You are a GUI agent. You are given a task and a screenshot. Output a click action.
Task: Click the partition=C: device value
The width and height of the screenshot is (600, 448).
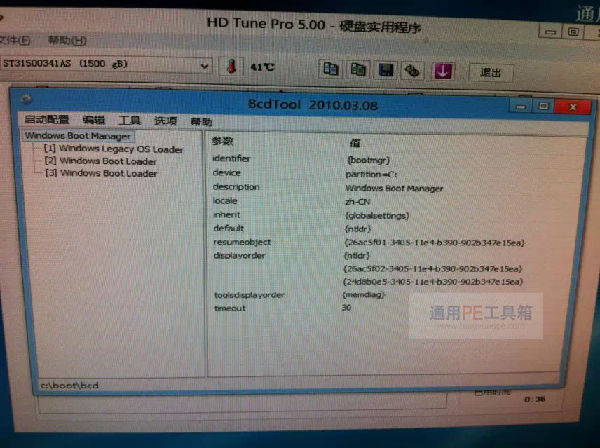[371, 174]
